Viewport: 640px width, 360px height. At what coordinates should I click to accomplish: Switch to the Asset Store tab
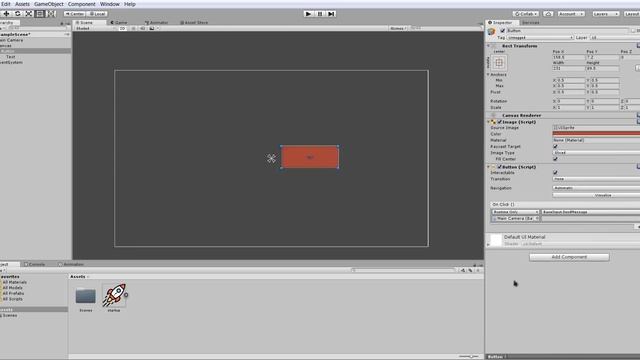point(194,22)
